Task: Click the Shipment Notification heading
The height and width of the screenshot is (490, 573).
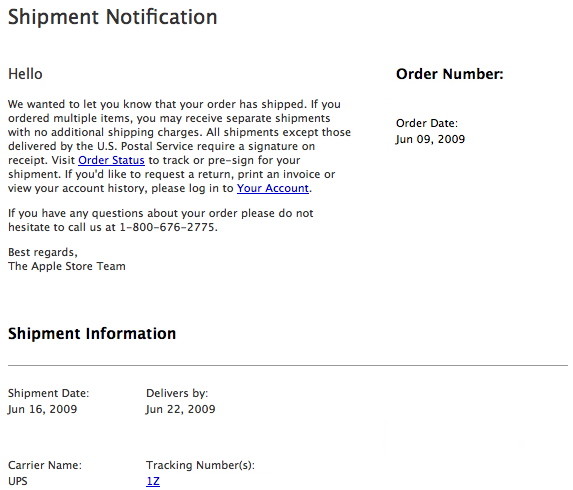Action: [113, 17]
